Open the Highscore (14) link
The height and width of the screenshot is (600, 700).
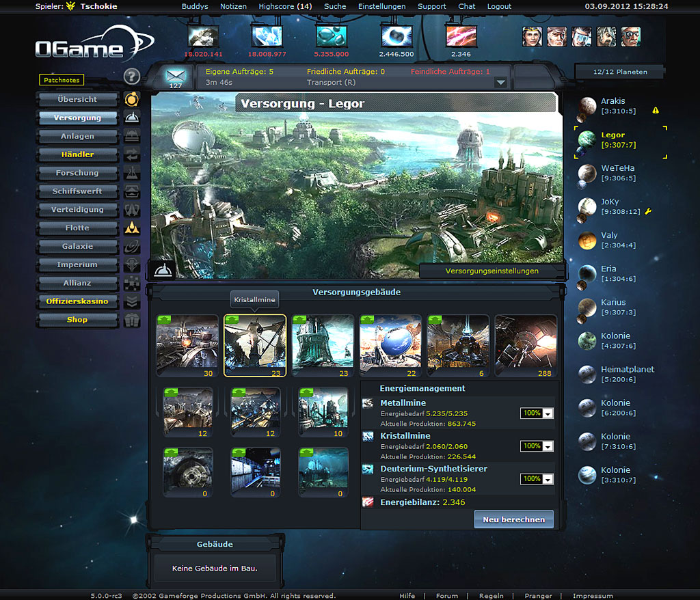pos(285,6)
